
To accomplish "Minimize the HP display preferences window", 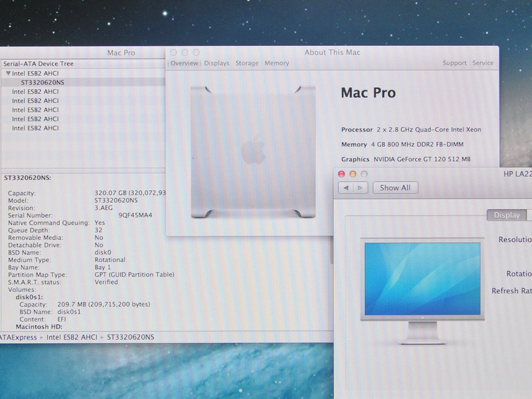I will [x=353, y=174].
